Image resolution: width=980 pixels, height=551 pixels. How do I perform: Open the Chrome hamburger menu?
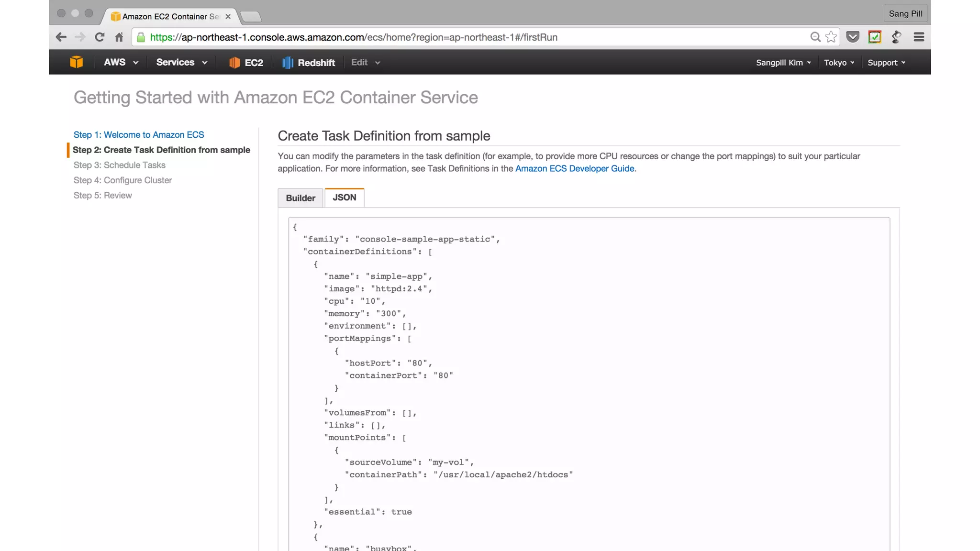[x=919, y=37]
